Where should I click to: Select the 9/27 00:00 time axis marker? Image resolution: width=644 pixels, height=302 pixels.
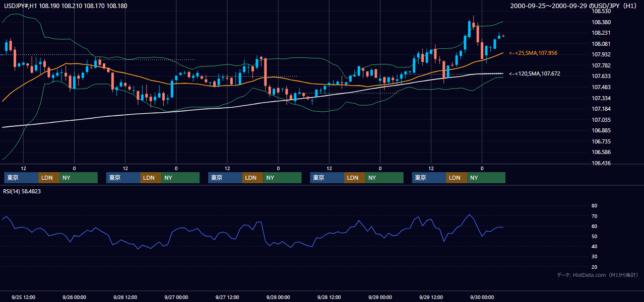coord(176,297)
